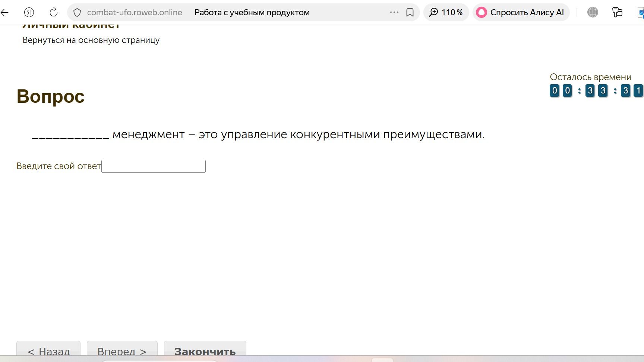
Task: Click the question text about менеджмент
Action: pos(258,134)
